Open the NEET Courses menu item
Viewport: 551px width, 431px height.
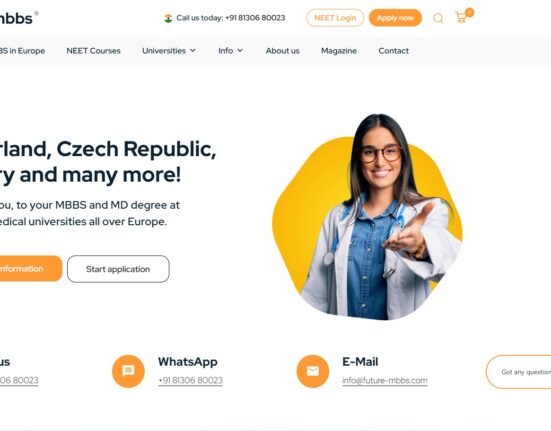pos(93,51)
